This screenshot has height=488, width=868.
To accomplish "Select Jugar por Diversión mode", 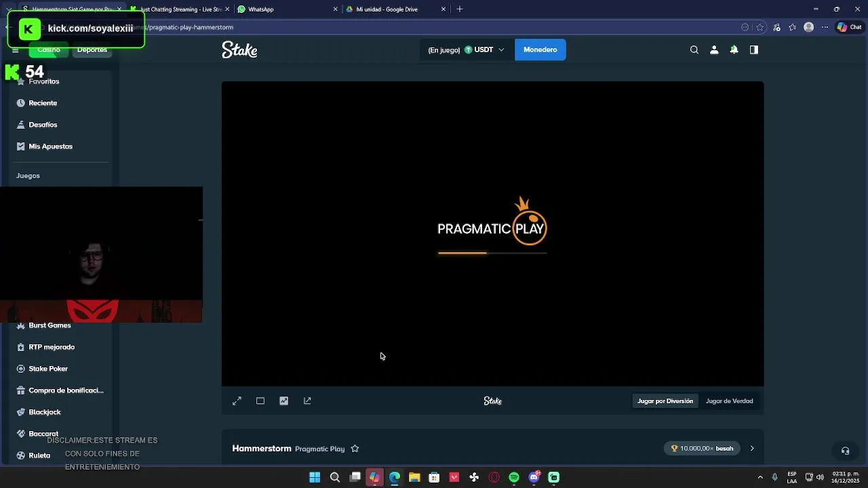I will 665,401.
